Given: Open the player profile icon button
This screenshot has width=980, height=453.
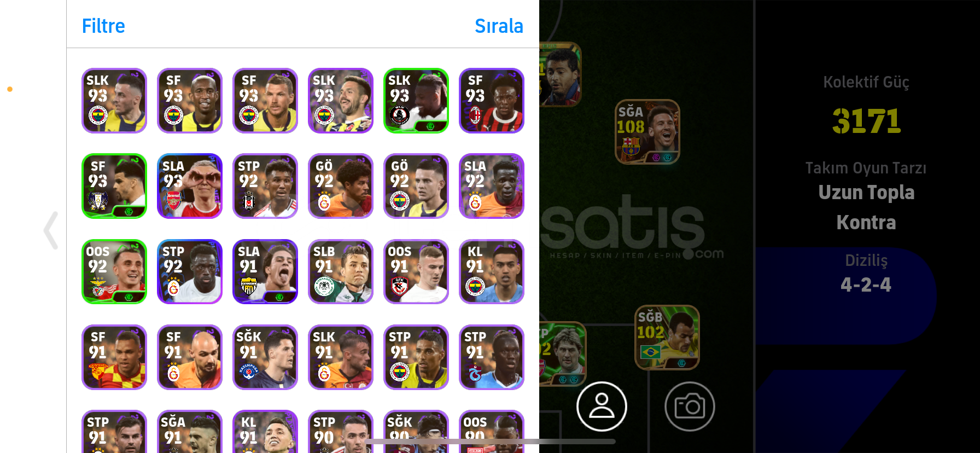Looking at the screenshot, I should click(x=602, y=406).
